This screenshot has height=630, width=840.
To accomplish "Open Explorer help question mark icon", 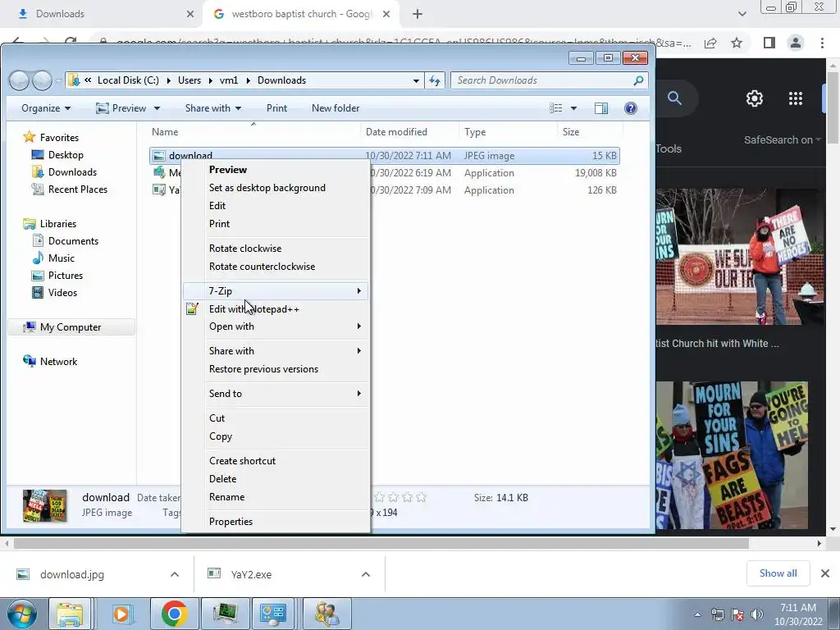I will click(x=631, y=108).
